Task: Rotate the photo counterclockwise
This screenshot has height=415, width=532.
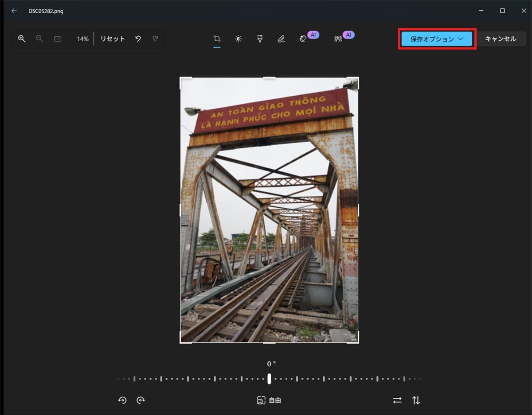Action: tap(122, 400)
